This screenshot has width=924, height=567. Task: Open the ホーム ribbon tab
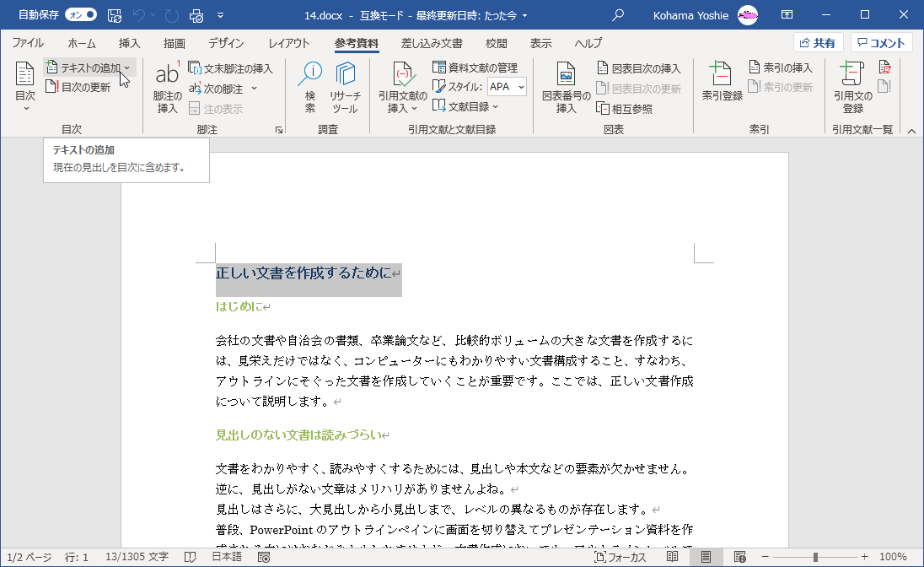pos(81,43)
